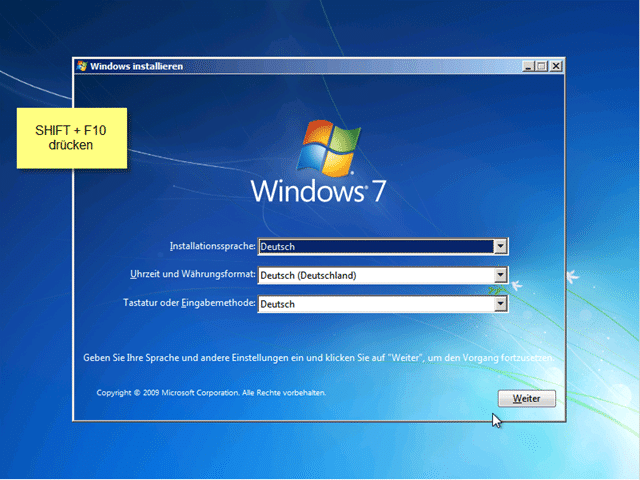Expand the Uhrzeit und Währungsformat dropdown arrow
The height and width of the screenshot is (480, 640).
pyautogui.click(x=500, y=275)
